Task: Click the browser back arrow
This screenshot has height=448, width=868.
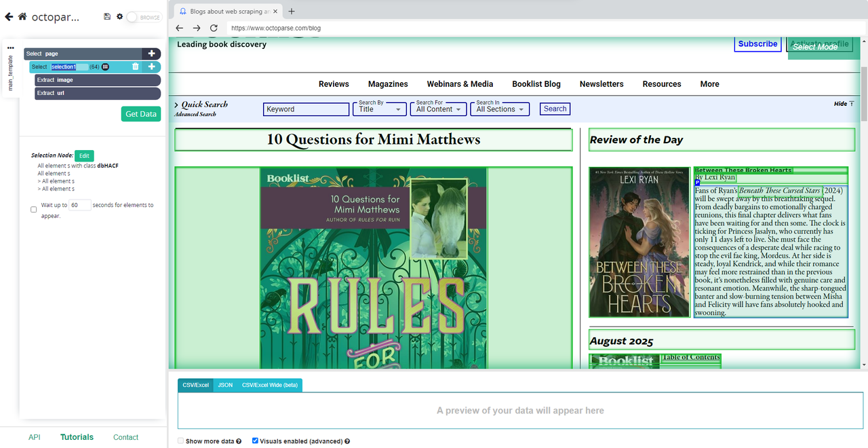Action: click(x=179, y=28)
